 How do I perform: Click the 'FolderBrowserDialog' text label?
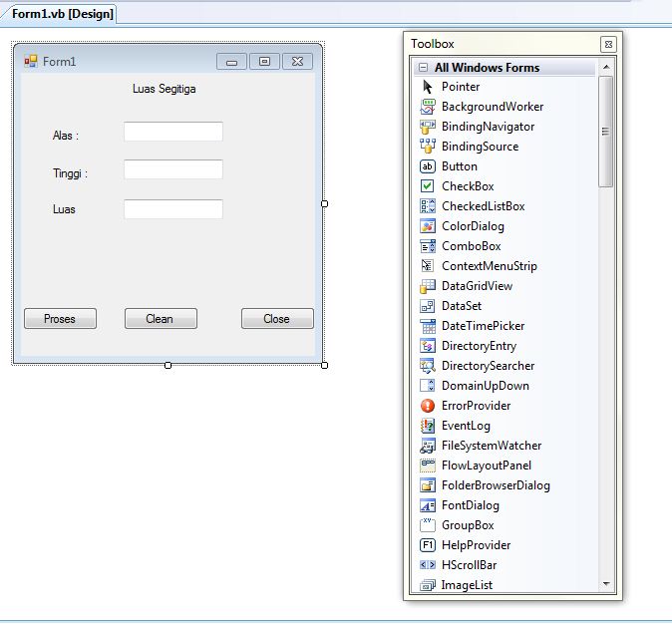pyautogui.click(x=496, y=485)
